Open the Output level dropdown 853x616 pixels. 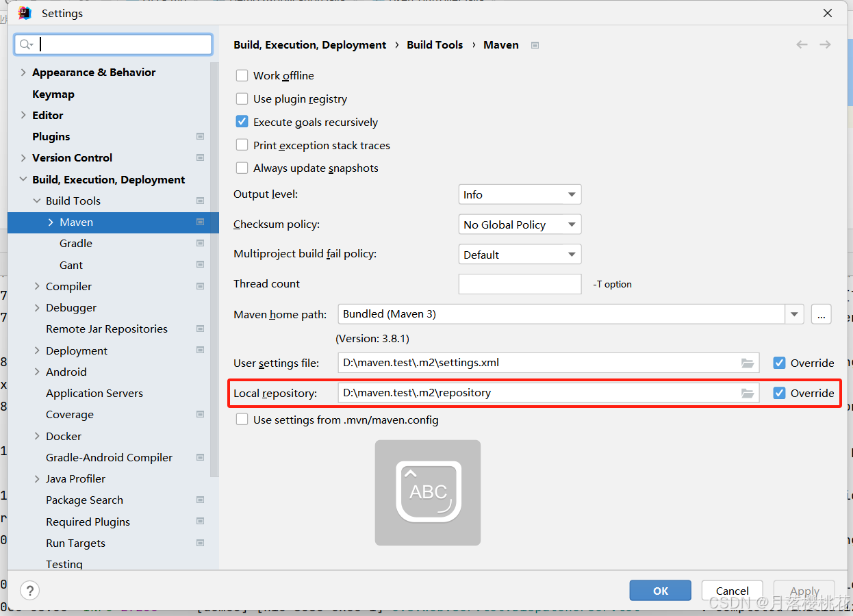click(519, 194)
